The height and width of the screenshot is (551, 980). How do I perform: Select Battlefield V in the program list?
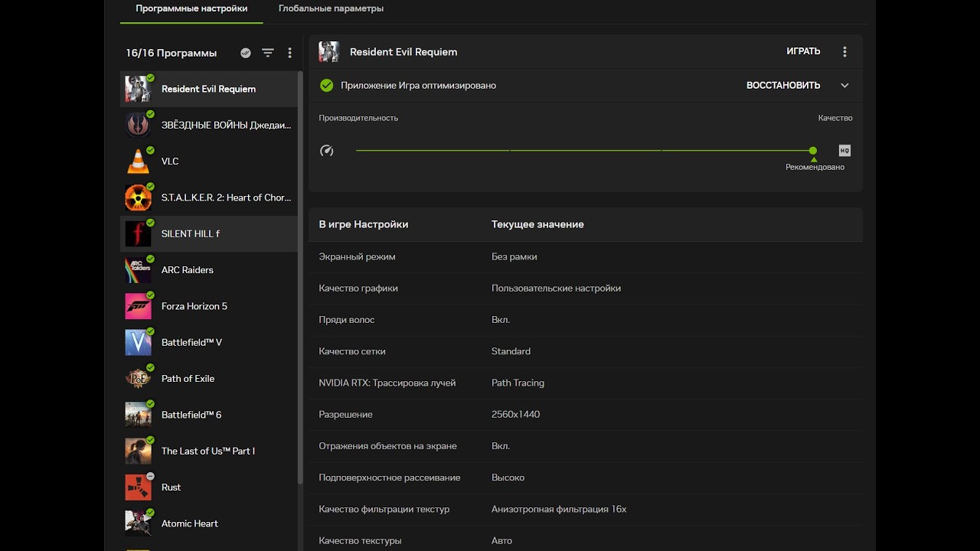click(209, 342)
